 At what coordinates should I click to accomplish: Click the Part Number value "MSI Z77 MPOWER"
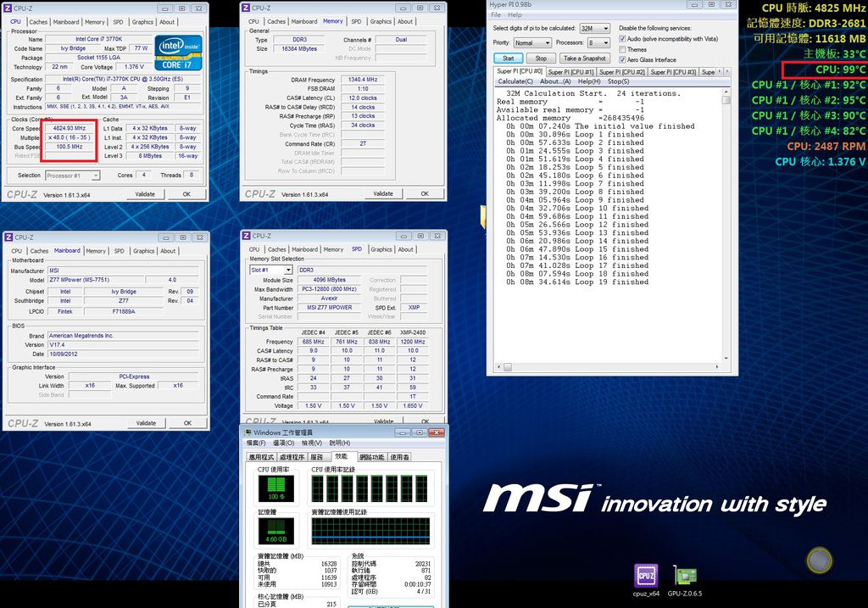tap(330, 307)
